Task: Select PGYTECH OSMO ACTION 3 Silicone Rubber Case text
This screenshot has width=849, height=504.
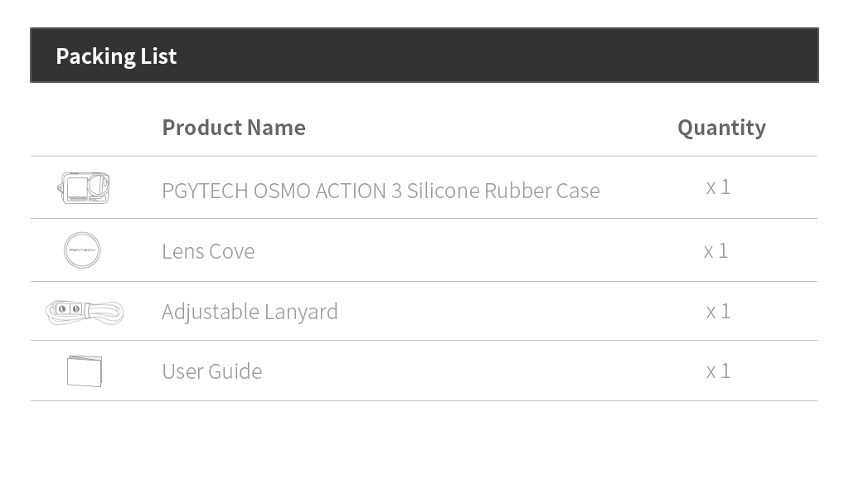Action: click(381, 191)
